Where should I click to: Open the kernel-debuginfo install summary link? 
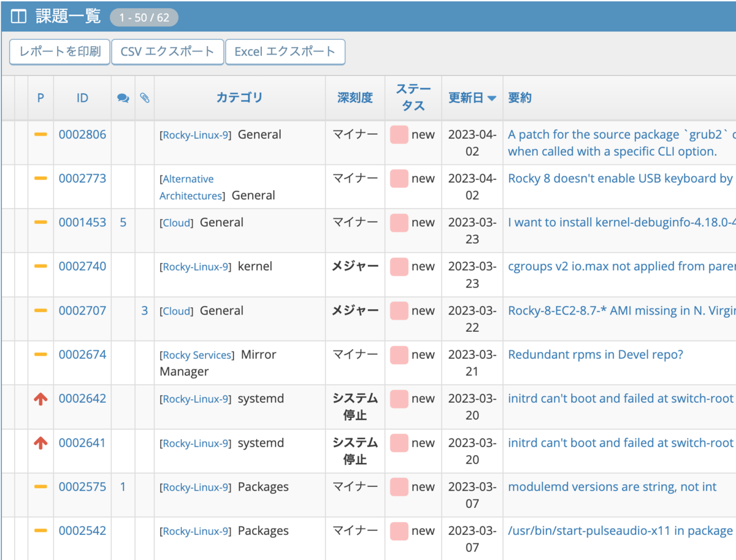[621, 223]
